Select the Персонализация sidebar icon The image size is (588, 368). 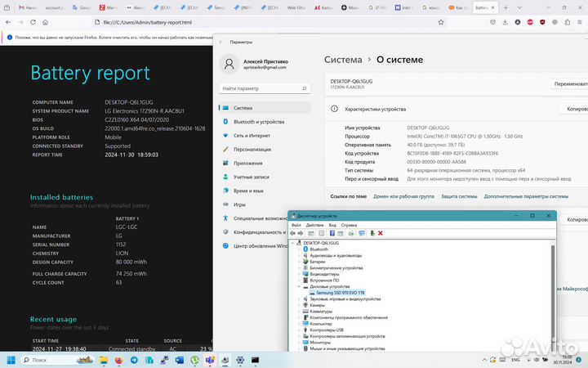point(225,149)
